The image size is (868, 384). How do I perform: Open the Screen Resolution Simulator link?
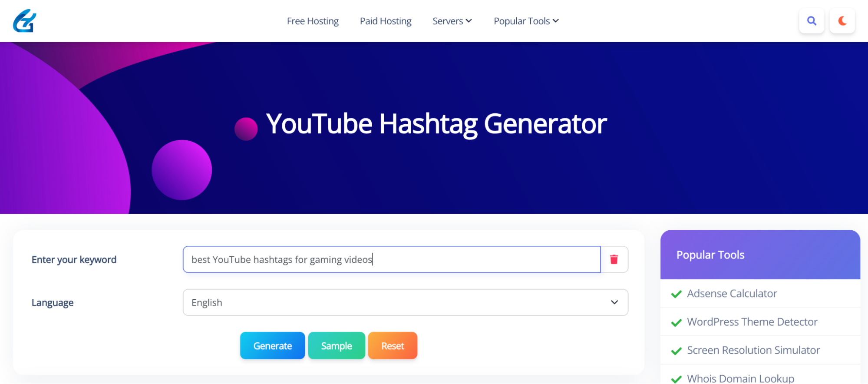[753, 350]
